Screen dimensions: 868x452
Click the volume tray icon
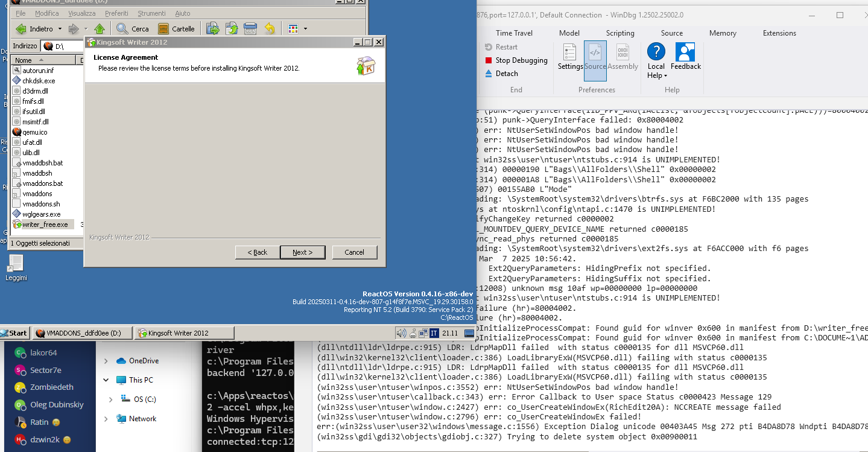pos(401,333)
